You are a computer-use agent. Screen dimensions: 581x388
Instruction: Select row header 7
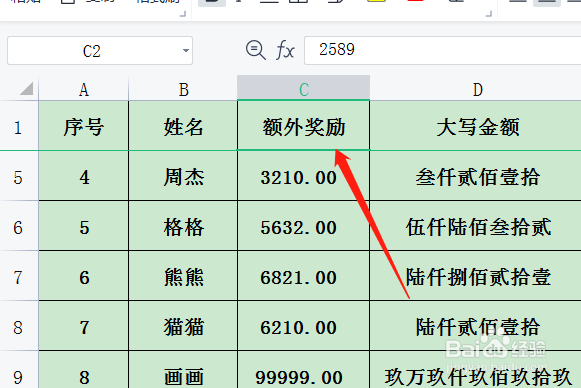pyautogui.click(x=19, y=276)
